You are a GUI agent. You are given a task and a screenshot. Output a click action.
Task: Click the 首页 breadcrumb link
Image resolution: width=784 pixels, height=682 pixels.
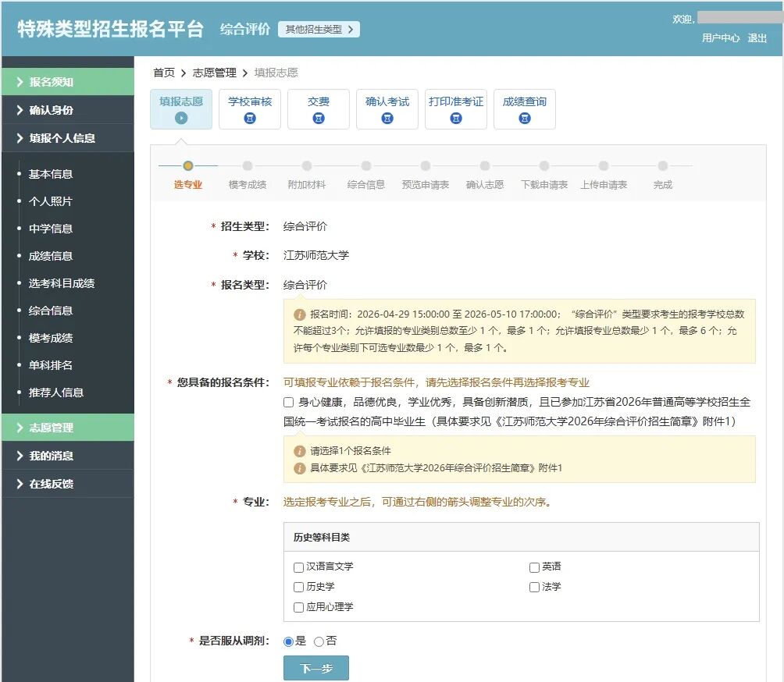click(x=164, y=73)
